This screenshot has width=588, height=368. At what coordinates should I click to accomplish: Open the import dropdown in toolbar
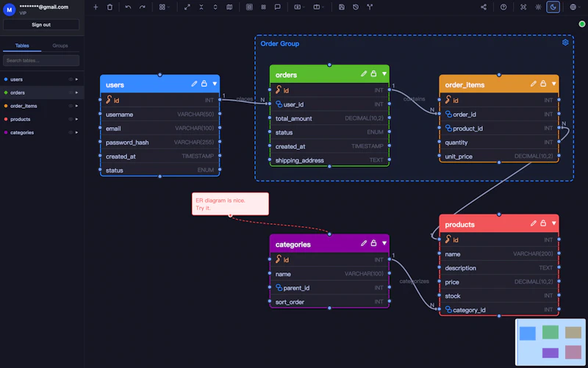click(299, 7)
